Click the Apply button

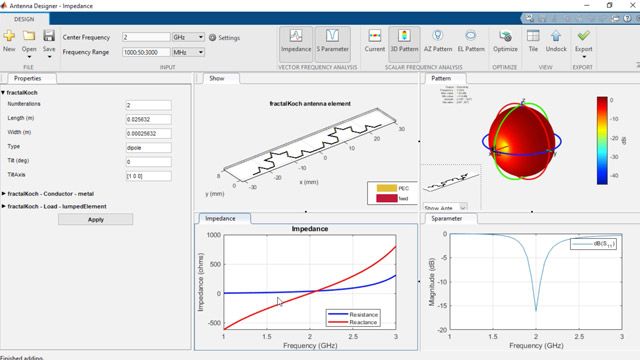(x=96, y=220)
